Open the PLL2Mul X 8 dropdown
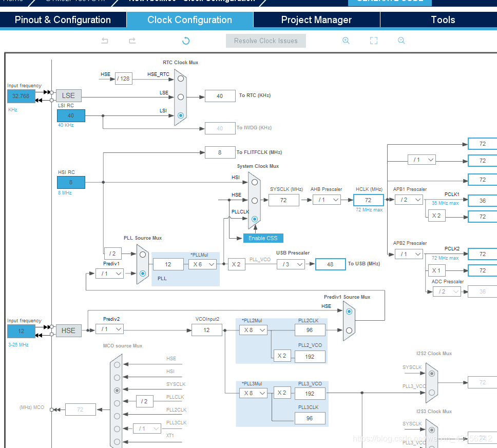The height and width of the screenshot is (448, 497). point(253,330)
